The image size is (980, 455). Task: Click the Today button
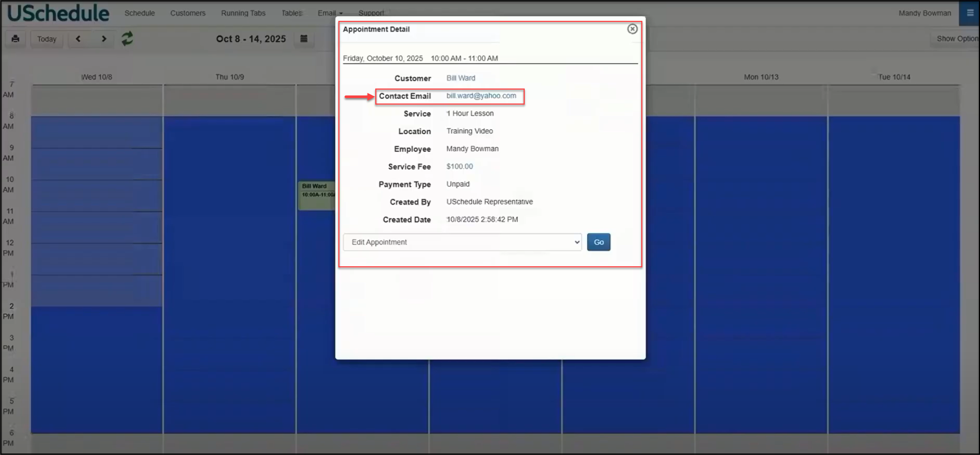click(47, 39)
